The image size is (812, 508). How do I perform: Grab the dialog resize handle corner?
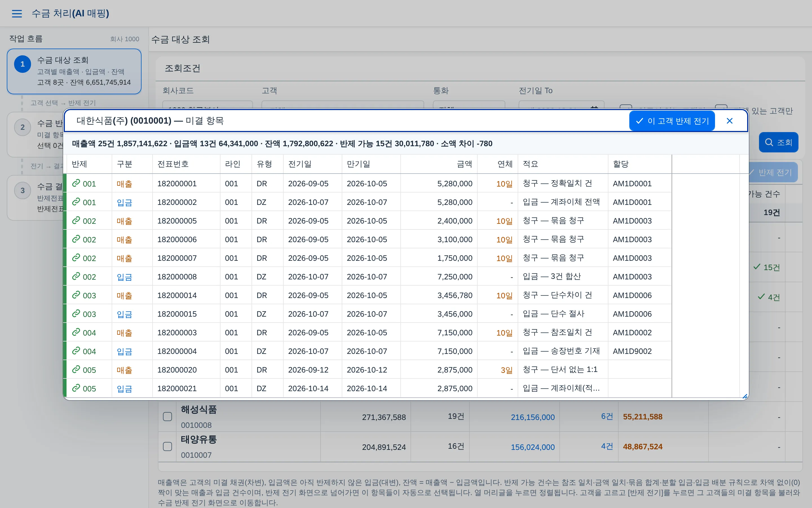745,397
